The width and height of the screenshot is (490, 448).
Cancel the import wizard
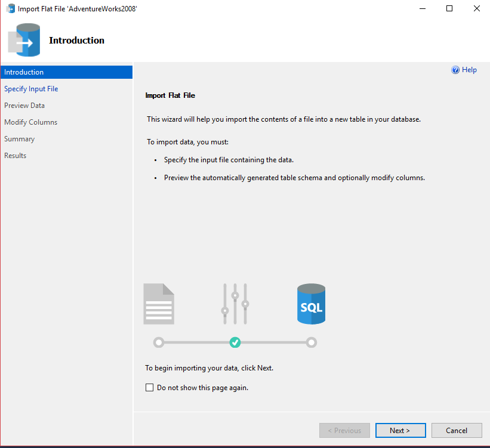[x=457, y=430]
